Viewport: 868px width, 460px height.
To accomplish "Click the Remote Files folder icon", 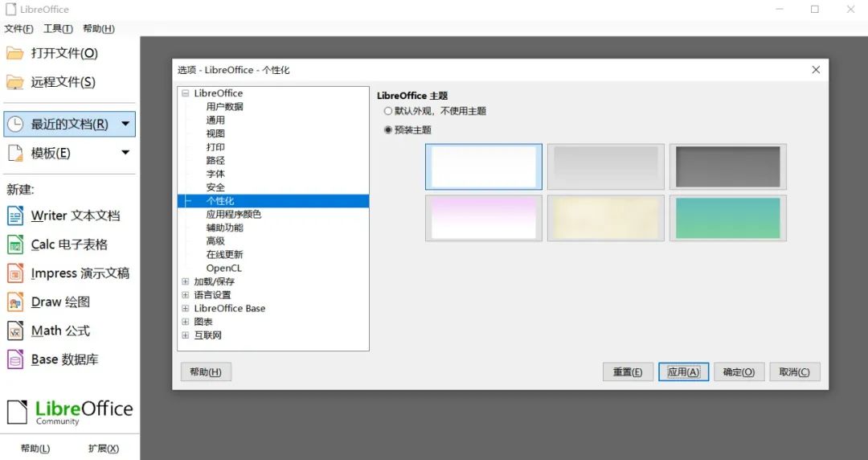I will [x=15, y=82].
